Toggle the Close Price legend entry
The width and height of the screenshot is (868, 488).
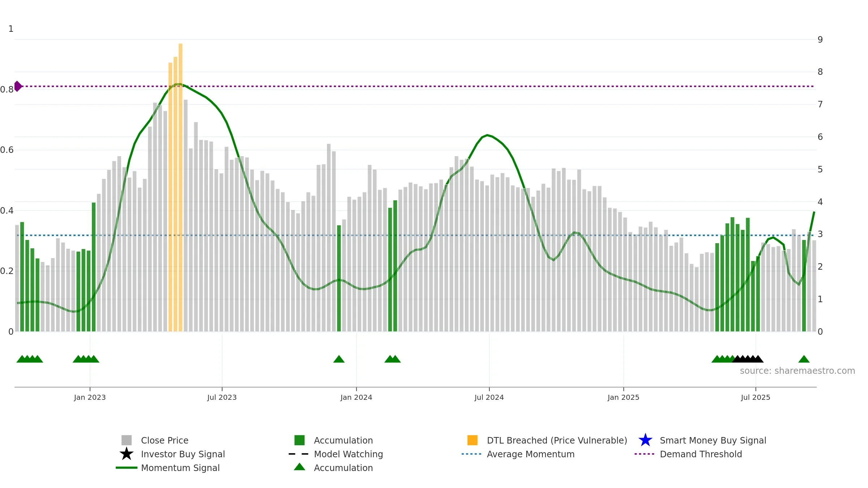tap(165, 440)
